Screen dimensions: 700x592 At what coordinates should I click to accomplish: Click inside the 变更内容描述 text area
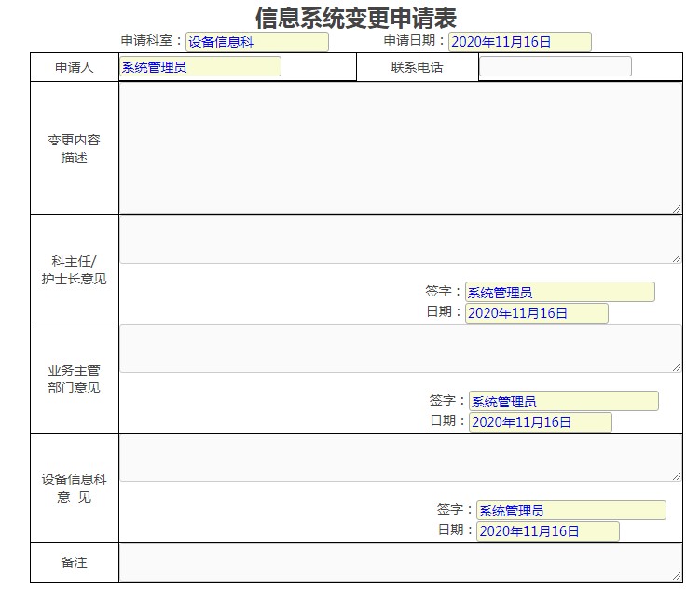coord(400,148)
